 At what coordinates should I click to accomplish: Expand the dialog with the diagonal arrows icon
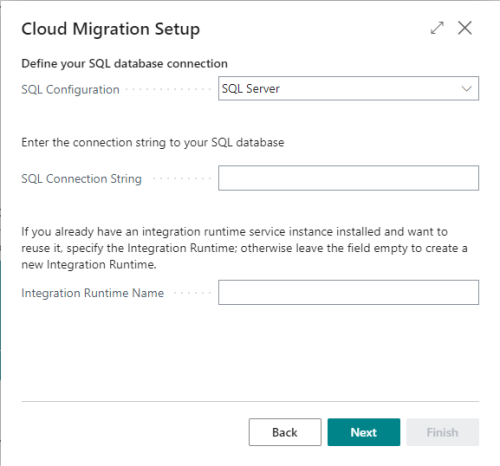click(437, 28)
